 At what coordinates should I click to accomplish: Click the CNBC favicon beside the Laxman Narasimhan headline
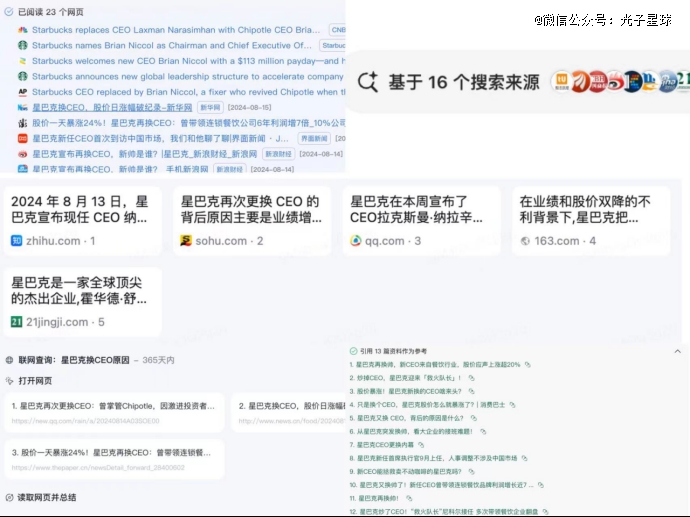[22, 30]
